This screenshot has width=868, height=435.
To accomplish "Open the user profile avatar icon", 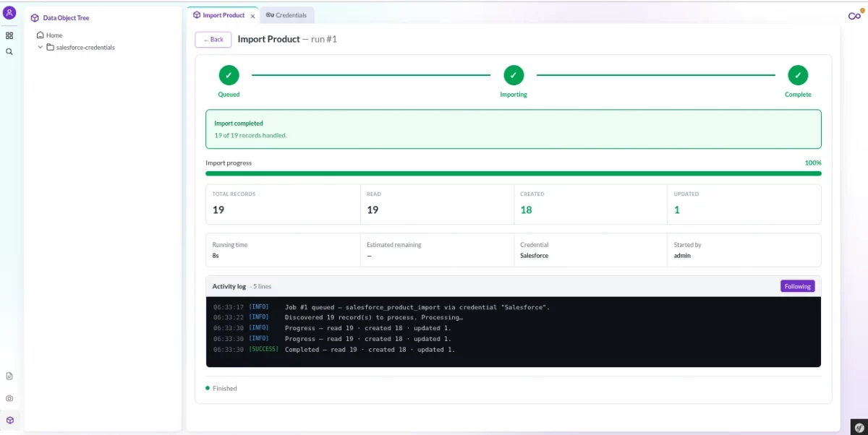I will pyautogui.click(x=9, y=12).
